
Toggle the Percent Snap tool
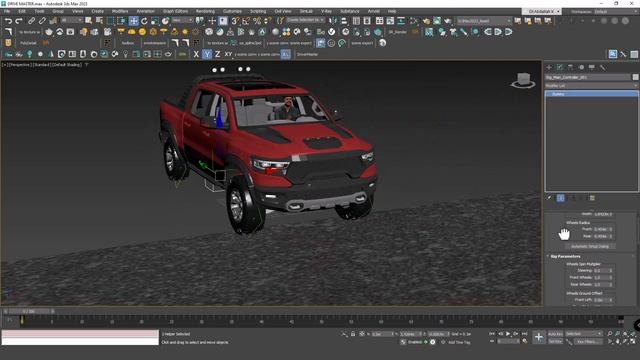pos(257,21)
